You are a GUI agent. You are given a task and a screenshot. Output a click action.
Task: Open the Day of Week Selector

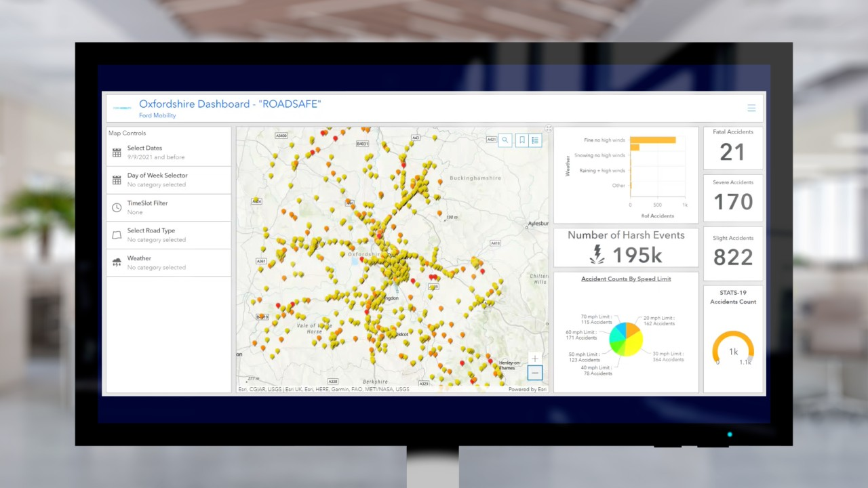tap(157, 175)
